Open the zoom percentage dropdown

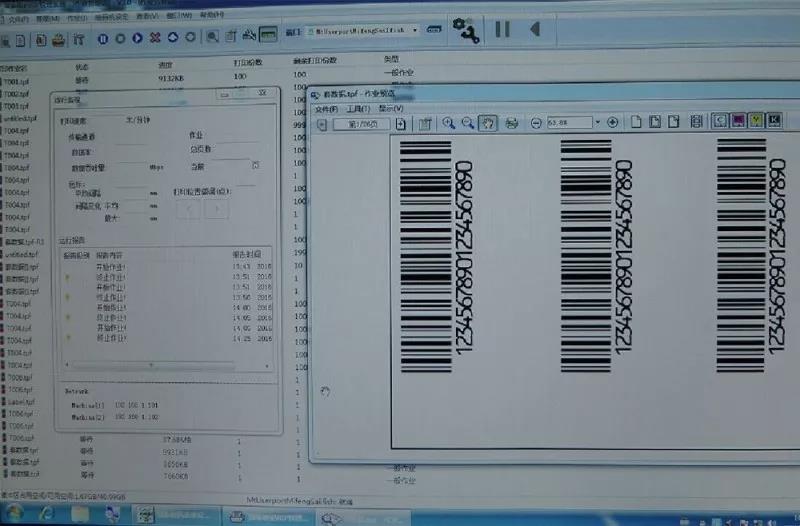tap(597, 122)
